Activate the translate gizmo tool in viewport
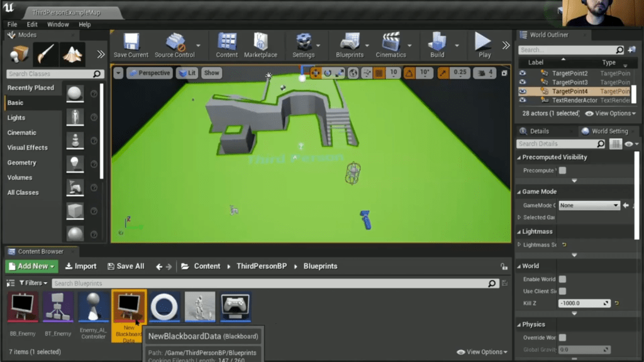This screenshot has height=362, width=644. (x=316, y=73)
